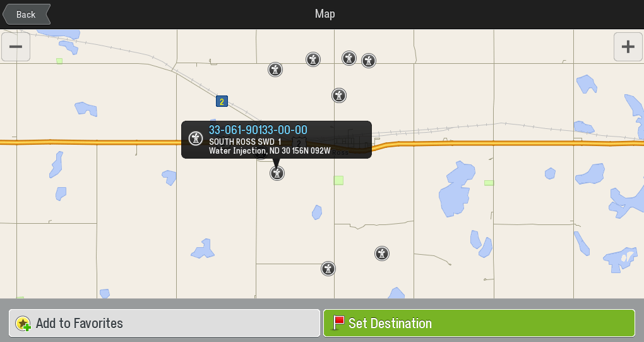The image size is (644, 342).
Task: Select the top-row well marker second from left
Action: click(x=313, y=59)
